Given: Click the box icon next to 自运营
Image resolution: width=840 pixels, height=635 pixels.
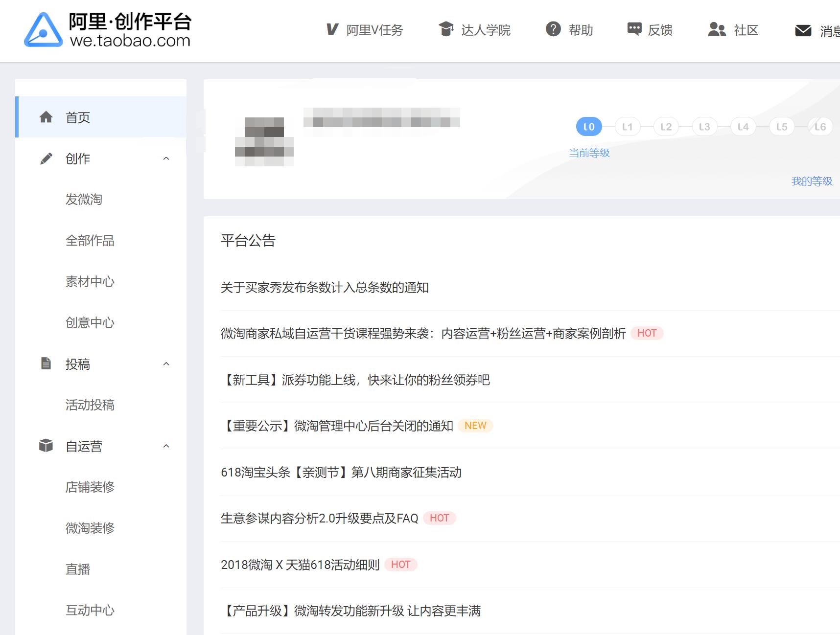Looking at the screenshot, I should point(46,446).
